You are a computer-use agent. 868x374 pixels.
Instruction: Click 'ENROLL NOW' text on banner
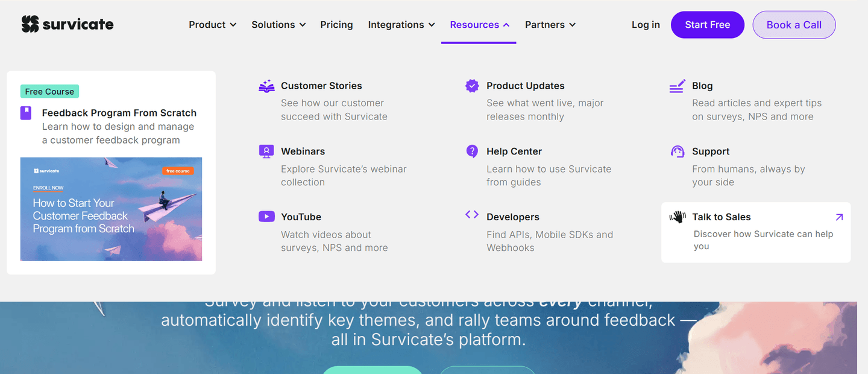[48, 188]
